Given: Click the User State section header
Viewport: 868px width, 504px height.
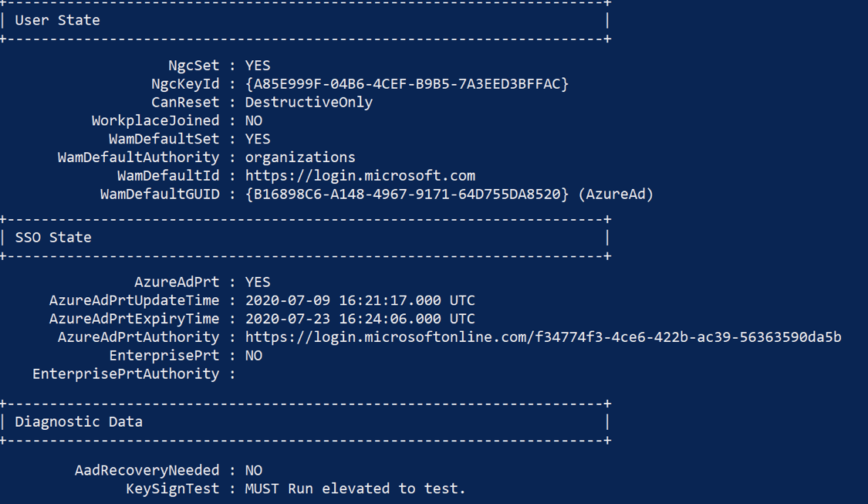Looking at the screenshot, I should coord(58,21).
